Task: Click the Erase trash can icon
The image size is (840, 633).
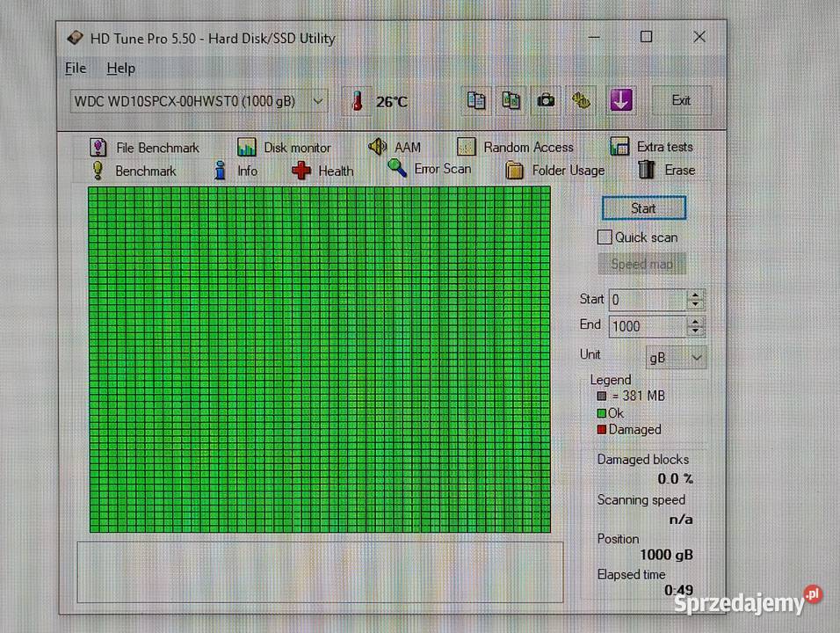Action: 646,170
